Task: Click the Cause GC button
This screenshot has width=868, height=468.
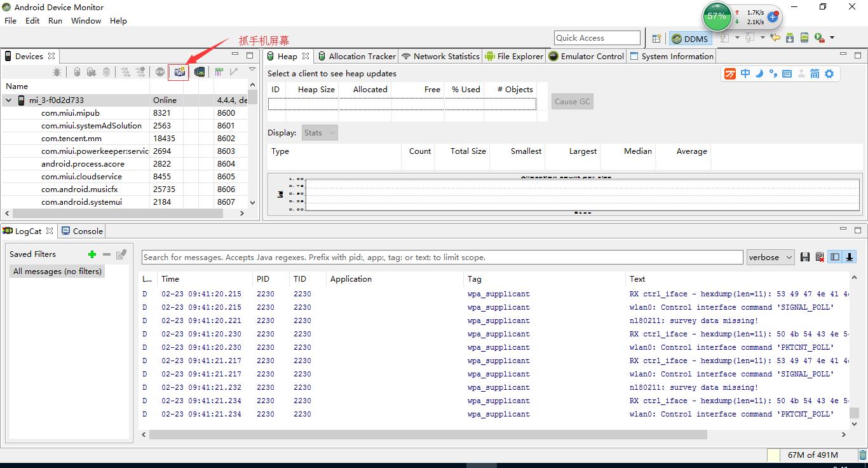Action: click(573, 102)
